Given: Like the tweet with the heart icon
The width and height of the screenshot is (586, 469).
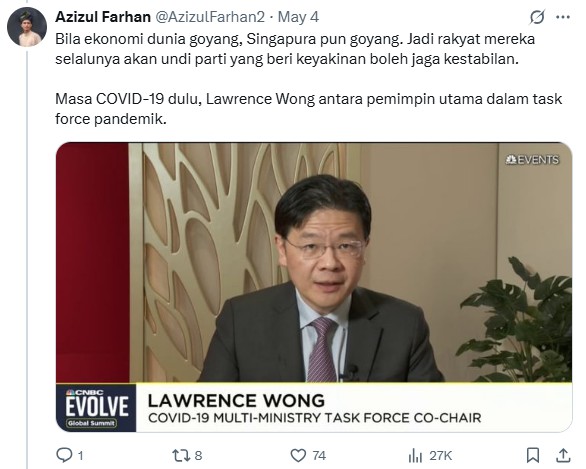Looking at the screenshot, I should click(x=298, y=456).
